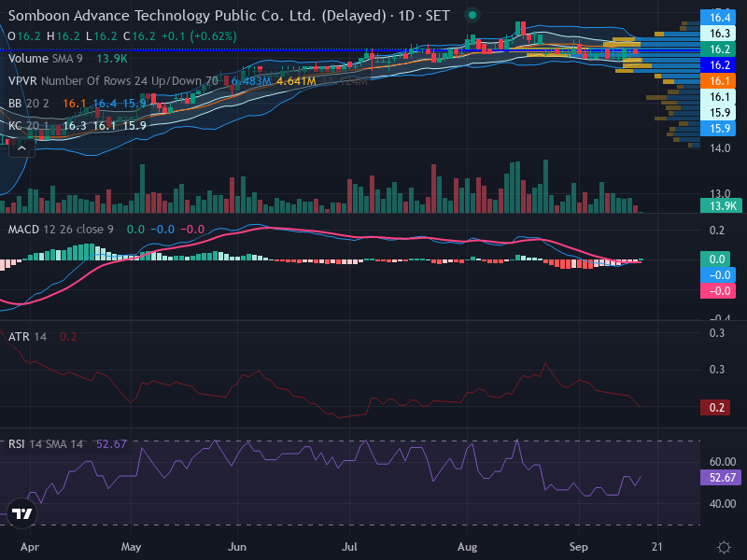Click the RSI 52.67 price scale label
Screen dimensions: 747x560
pyautogui.click(x=721, y=477)
